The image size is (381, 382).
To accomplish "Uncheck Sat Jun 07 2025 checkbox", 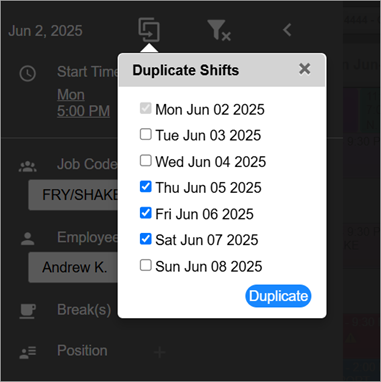I will click(x=146, y=239).
